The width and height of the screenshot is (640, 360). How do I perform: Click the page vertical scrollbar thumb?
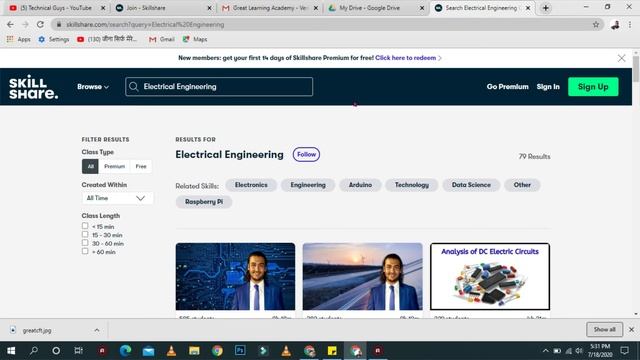click(636, 69)
